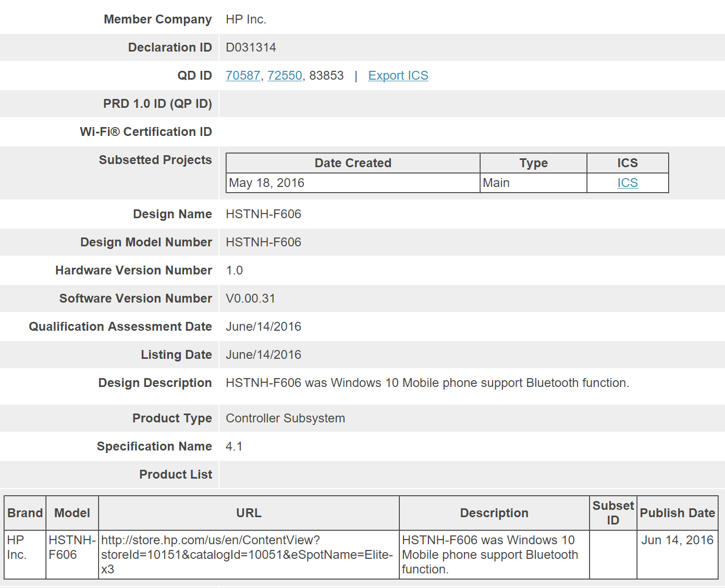Click the Brand column header
Viewport: 725px width, 588px height.
pos(25,513)
